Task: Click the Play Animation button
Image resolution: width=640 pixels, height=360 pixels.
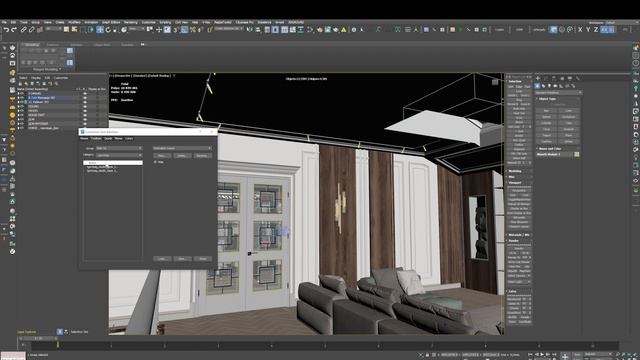Action: (x=542, y=354)
